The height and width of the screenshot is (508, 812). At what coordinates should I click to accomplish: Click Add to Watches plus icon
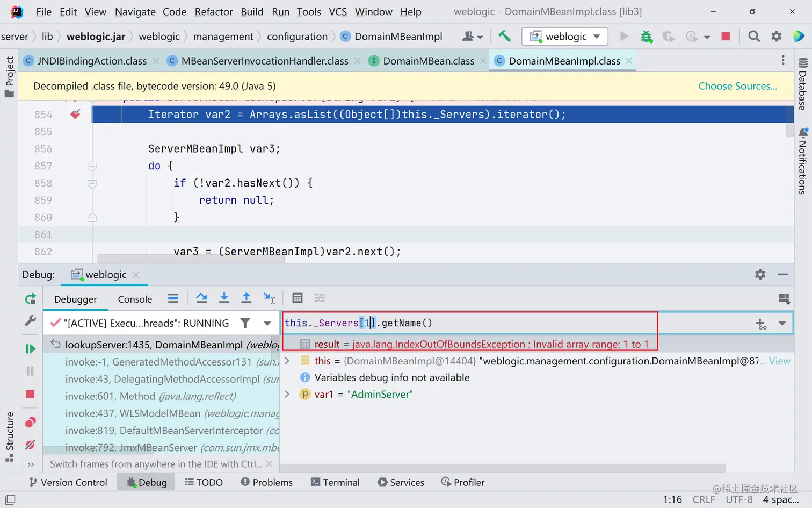(761, 324)
